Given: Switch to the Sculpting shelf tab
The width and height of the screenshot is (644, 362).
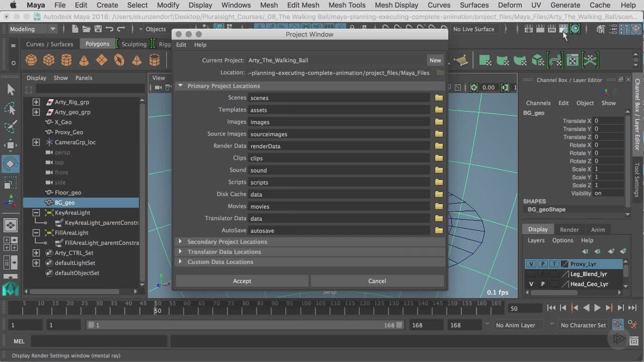Looking at the screenshot, I should [x=134, y=44].
